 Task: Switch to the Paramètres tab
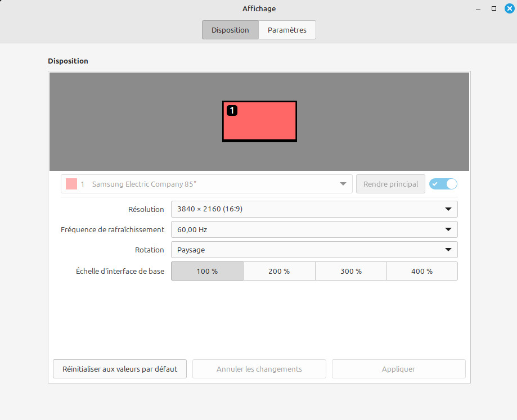pos(287,30)
